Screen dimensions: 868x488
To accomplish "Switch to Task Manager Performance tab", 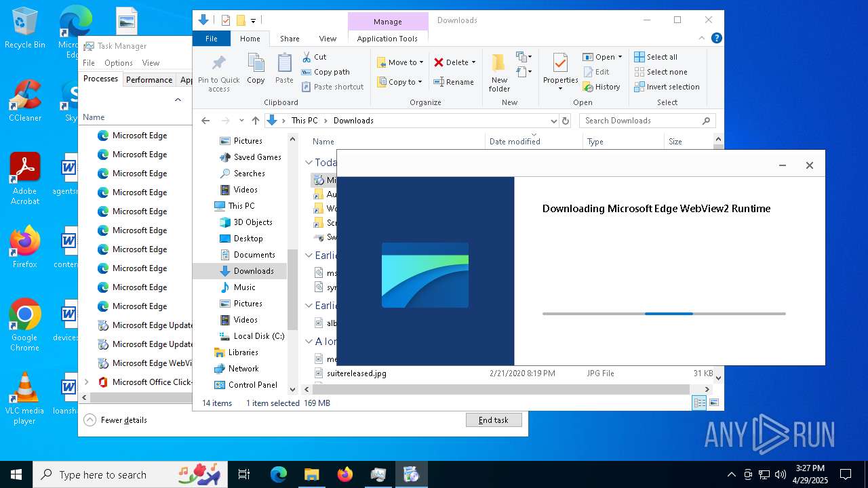I will point(149,79).
